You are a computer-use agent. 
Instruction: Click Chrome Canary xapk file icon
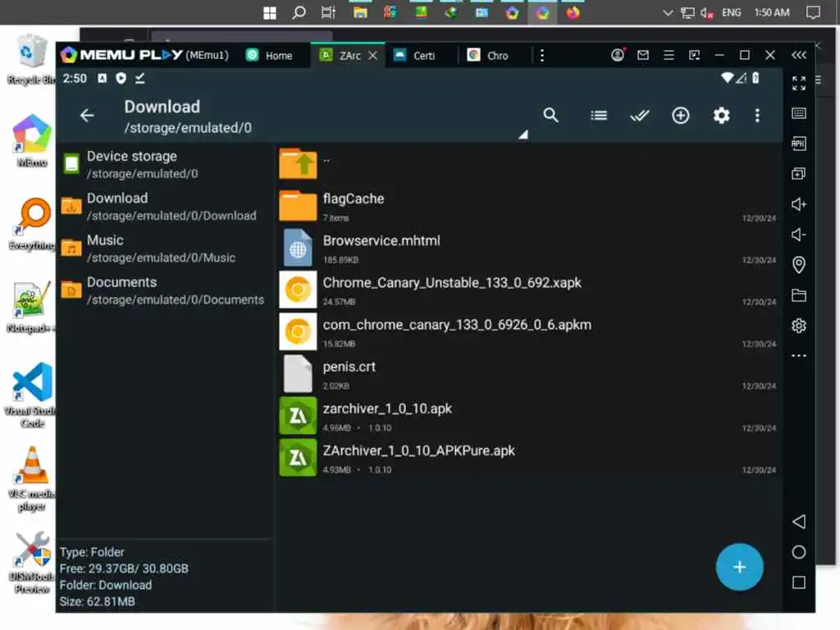298,290
